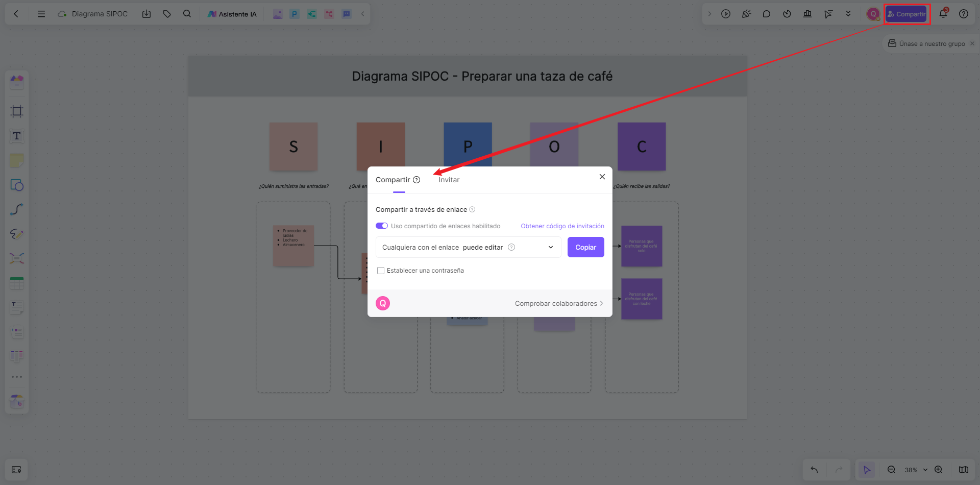Open the search magnifier icon
980x485 pixels.
(x=187, y=14)
